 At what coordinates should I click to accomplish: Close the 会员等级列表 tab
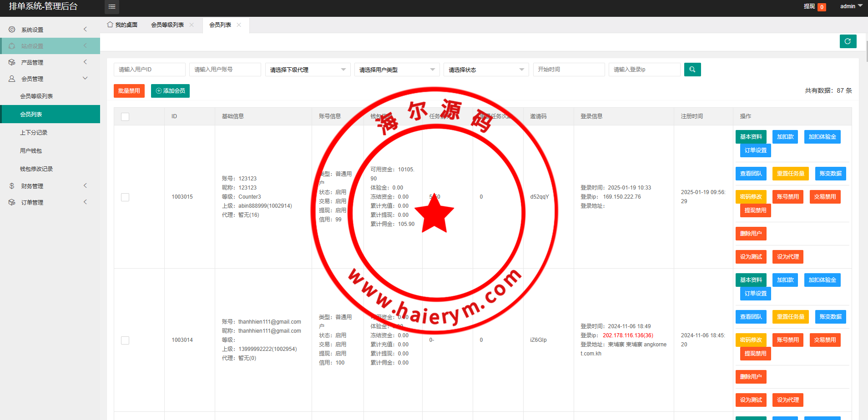(x=192, y=25)
